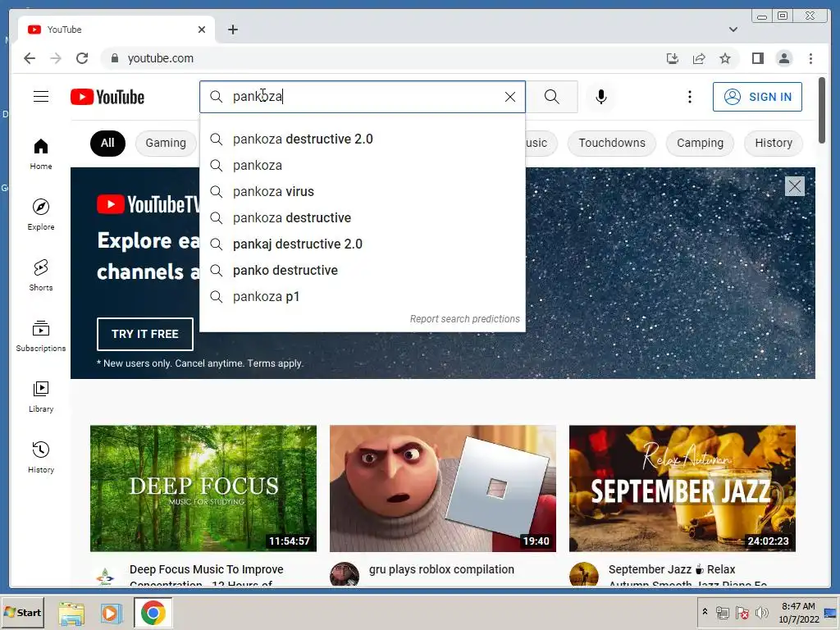Open Windows Media Player from taskbar
The image size is (840, 630).
(x=112, y=613)
